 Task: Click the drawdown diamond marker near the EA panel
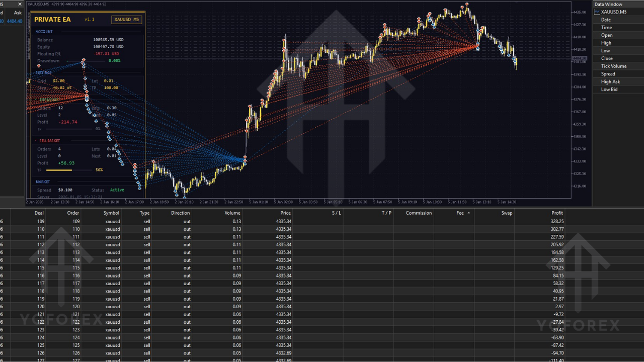pyautogui.click(x=84, y=61)
